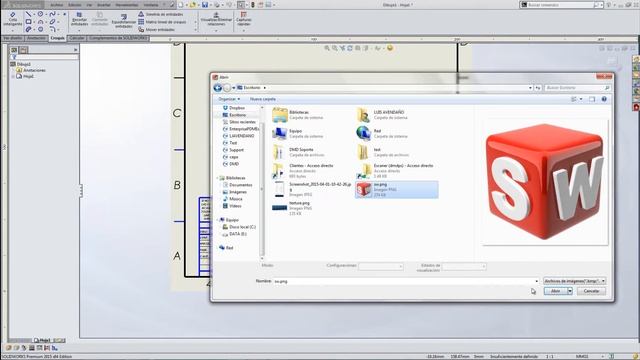Screen dimensions: 640x360
Task: Select the Line sketch tool
Action: click(x=28, y=14)
